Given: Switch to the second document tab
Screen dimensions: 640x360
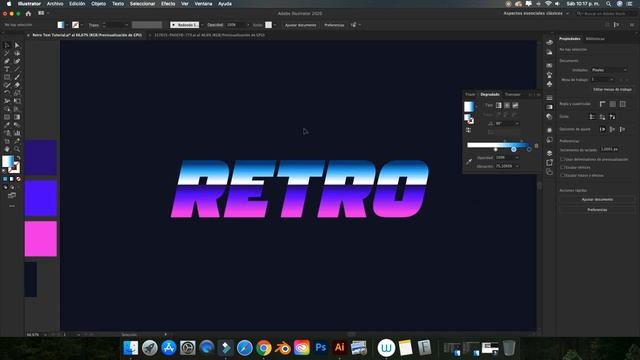Looking at the screenshot, I should coord(209,35).
